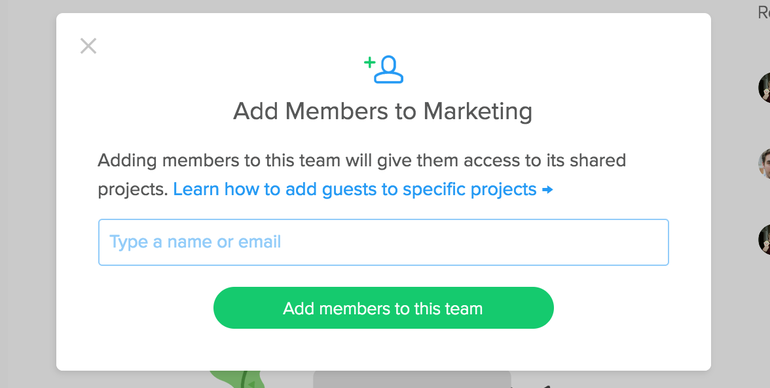Screen dimensions: 770x388
Task: Select the bottom member avatar at the right edge
Action: (x=765, y=240)
